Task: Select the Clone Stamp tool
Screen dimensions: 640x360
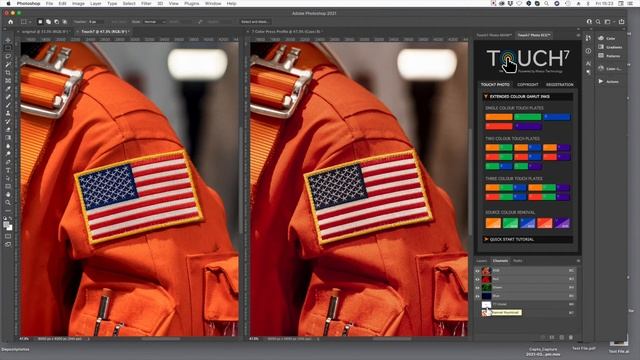Action: [x=8, y=113]
